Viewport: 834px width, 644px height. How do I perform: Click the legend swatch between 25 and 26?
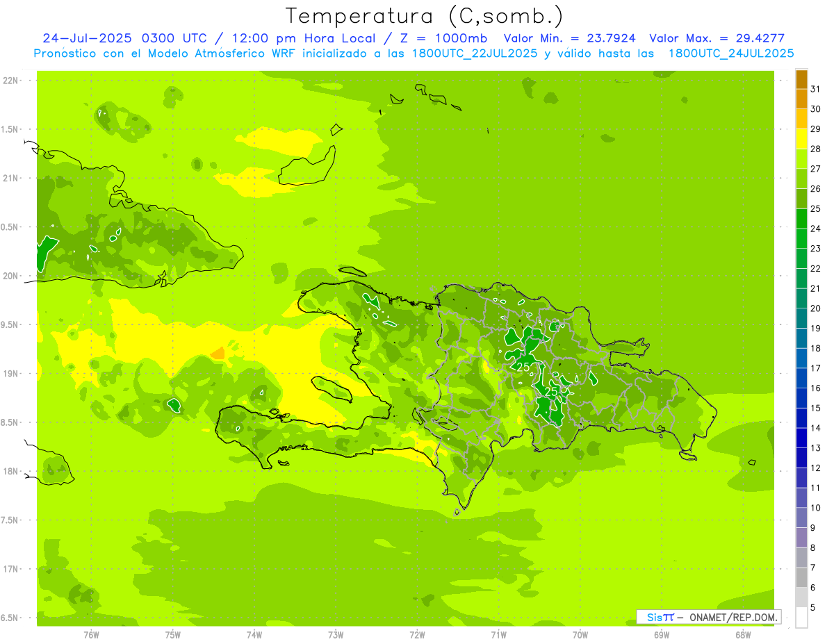click(801, 199)
